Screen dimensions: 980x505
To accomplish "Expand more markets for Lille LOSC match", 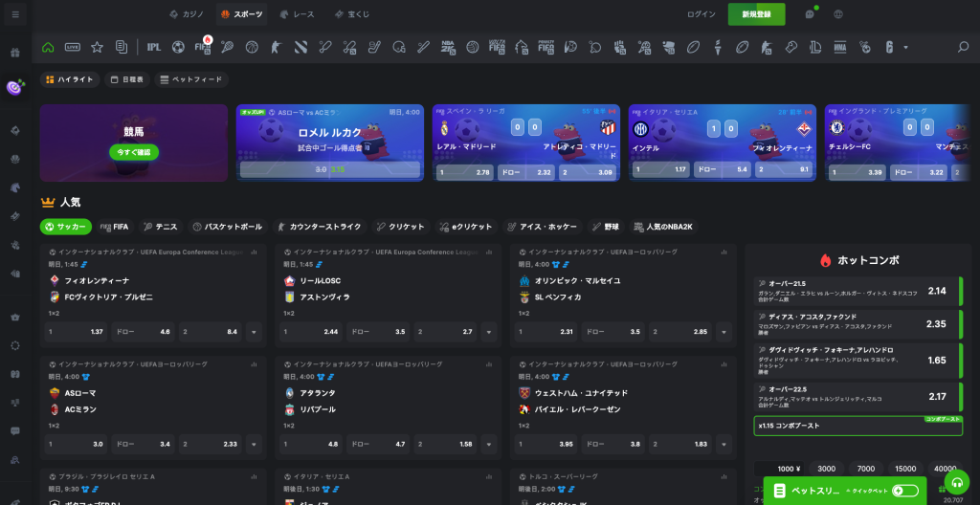I will pyautogui.click(x=489, y=332).
